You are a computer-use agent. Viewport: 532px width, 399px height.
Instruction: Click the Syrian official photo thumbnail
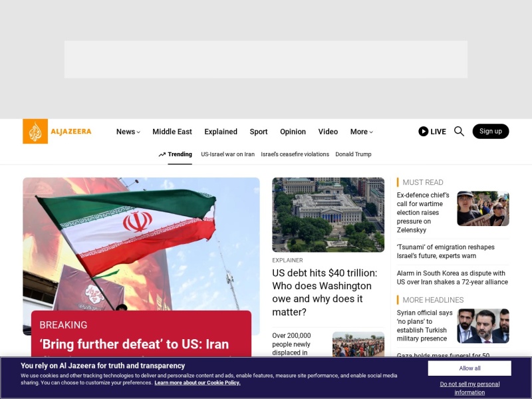pos(483,326)
